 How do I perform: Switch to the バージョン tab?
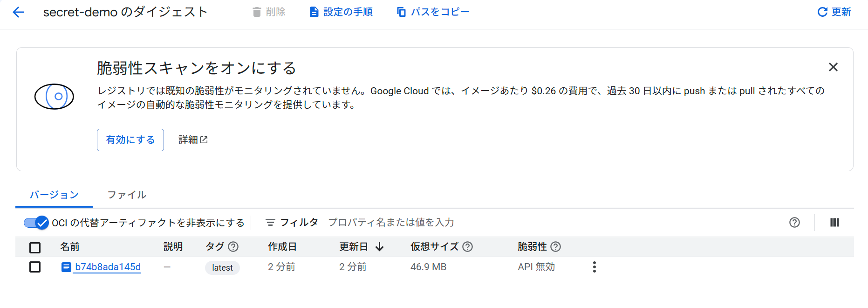point(54,195)
